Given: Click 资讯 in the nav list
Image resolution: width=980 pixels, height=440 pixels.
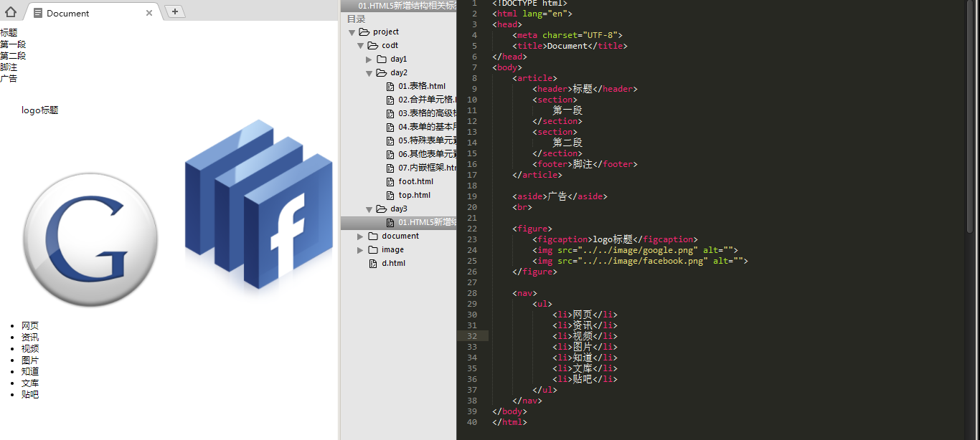Looking at the screenshot, I should click(30, 337).
